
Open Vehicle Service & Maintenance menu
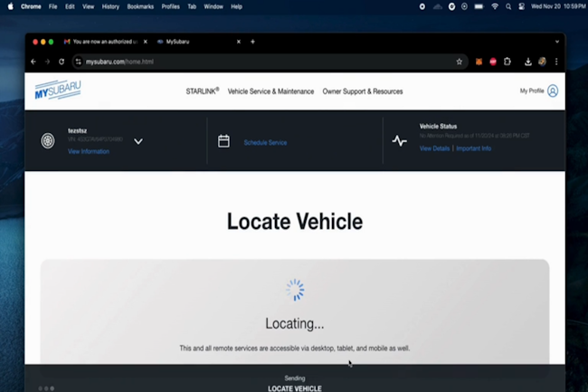click(270, 91)
